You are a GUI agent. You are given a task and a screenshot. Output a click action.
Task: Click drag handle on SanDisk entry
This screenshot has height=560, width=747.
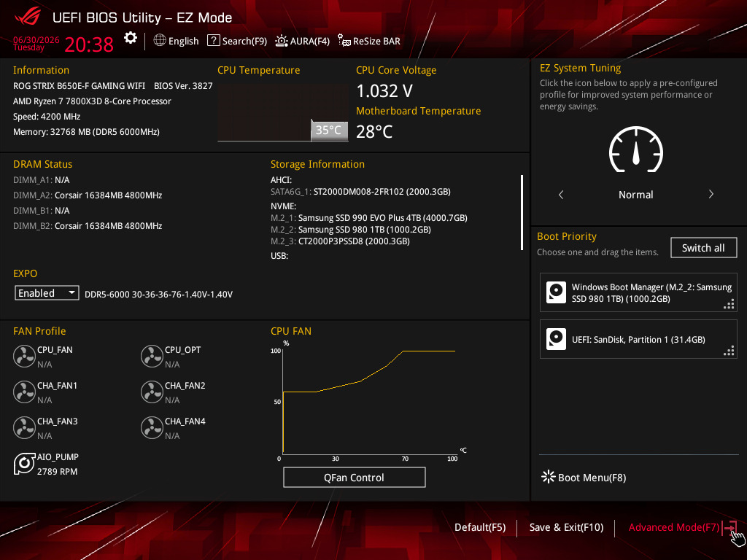pyautogui.click(x=729, y=351)
